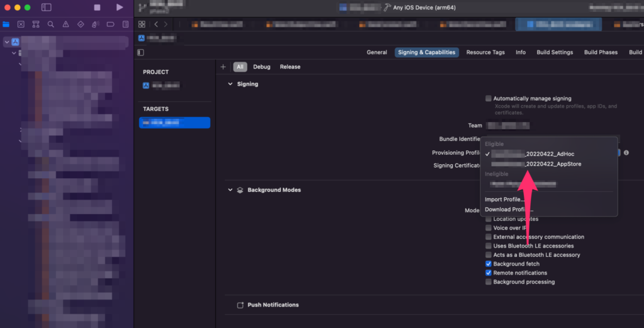The image size is (644, 328).
Task: Open Any iOS Device destination selector
Action: pos(425,8)
